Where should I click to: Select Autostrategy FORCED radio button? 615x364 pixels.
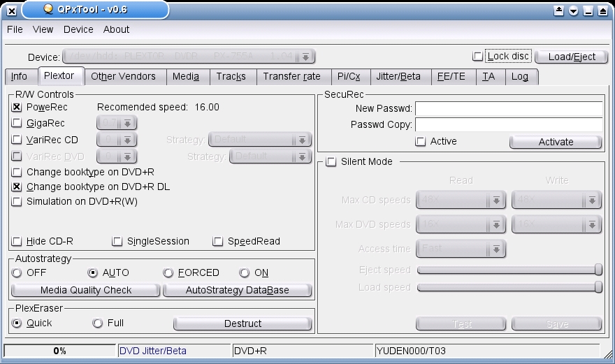(168, 273)
